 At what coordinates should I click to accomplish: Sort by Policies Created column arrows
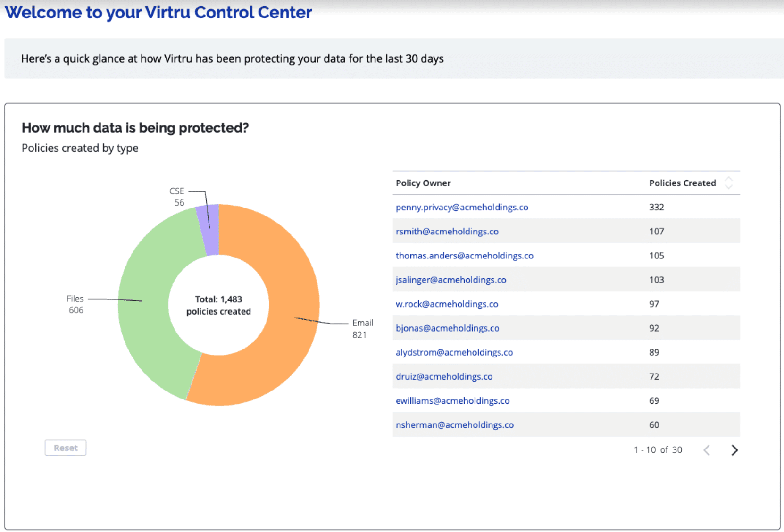729,183
